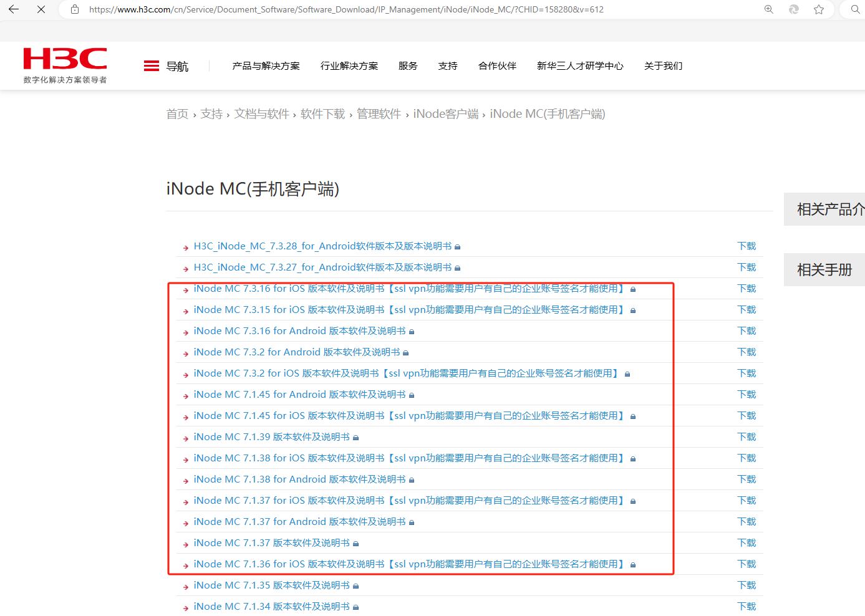
Task: Open iNode MC 7.1.37 for Android link
Action: 299,522
